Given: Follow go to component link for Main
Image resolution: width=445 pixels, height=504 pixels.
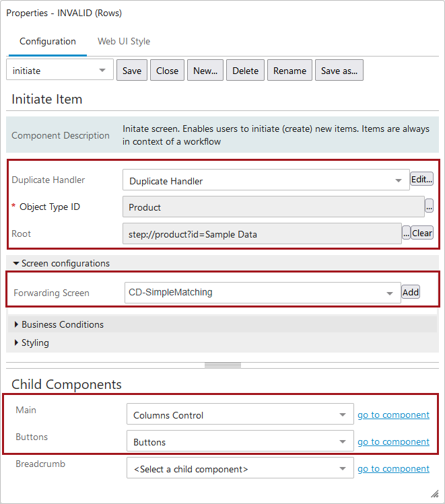Looking at the screenshot, I should pyautogui.click(x=393, y=415).
